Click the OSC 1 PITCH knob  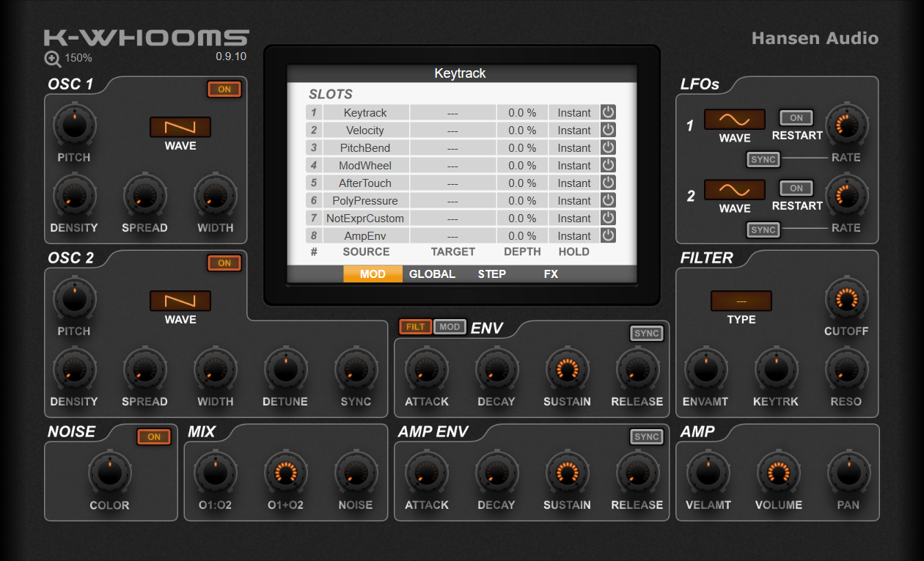pos(74,125)
